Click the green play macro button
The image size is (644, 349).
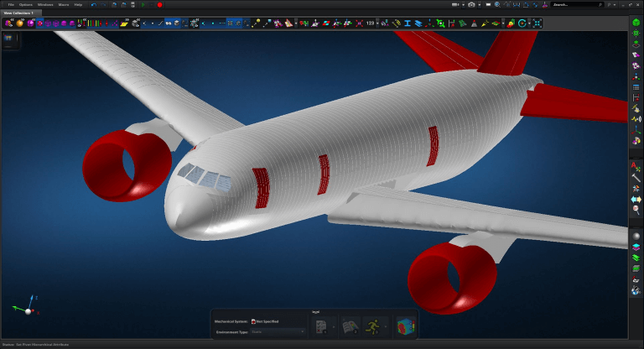[143, 4]
